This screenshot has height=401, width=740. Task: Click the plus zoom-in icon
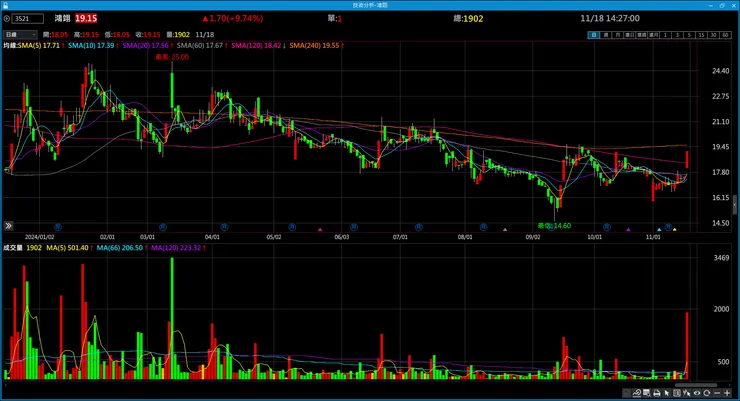(x=727, y=393)
